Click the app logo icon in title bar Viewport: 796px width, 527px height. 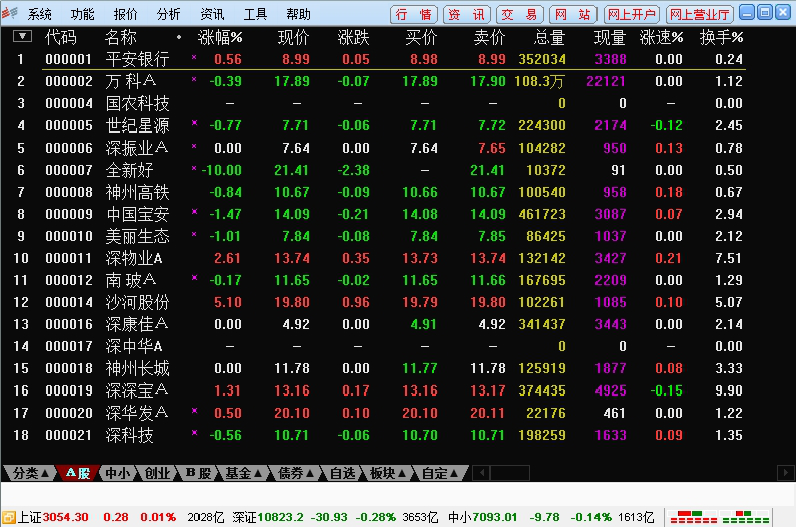click(9, 13)
